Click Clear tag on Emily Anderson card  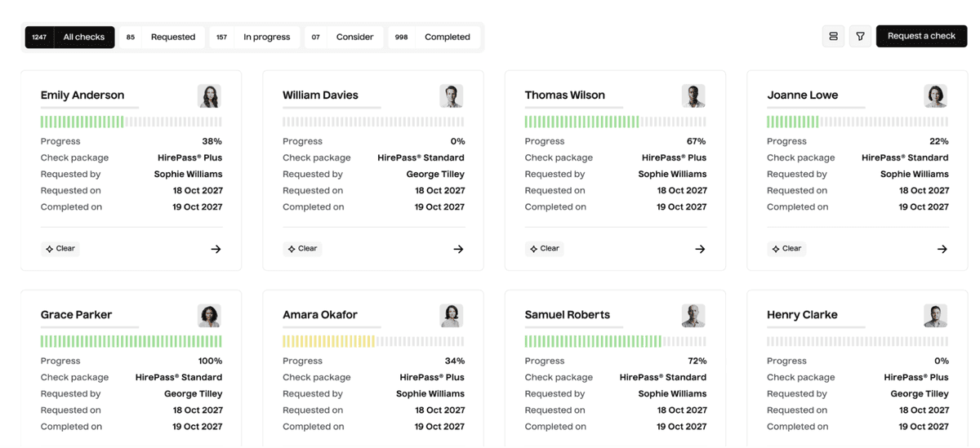click(x=60, y=249)
